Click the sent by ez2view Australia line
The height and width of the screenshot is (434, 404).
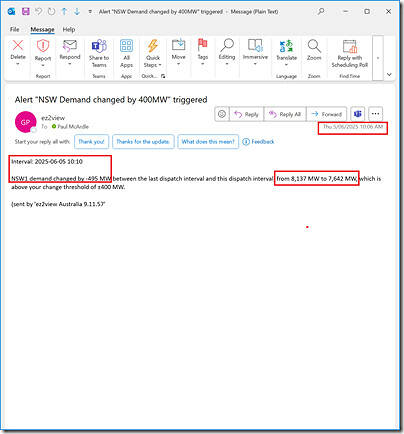tap(58, 204)
